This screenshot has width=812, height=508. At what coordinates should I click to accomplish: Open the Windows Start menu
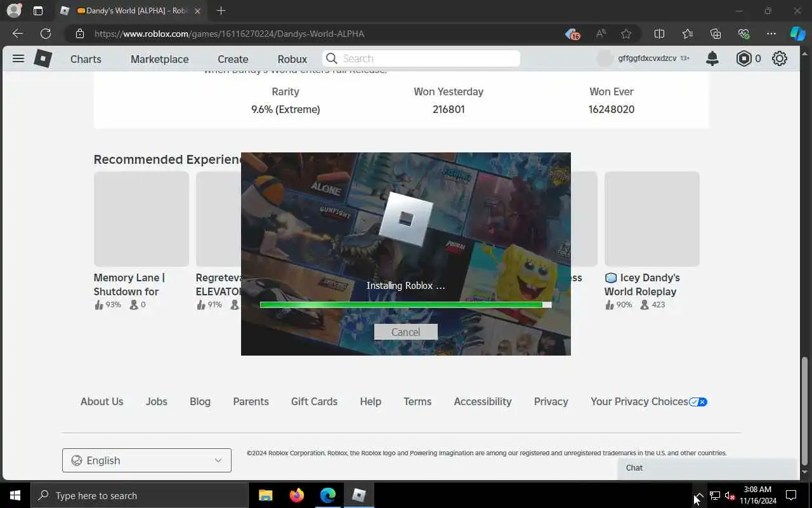[15, 495]
